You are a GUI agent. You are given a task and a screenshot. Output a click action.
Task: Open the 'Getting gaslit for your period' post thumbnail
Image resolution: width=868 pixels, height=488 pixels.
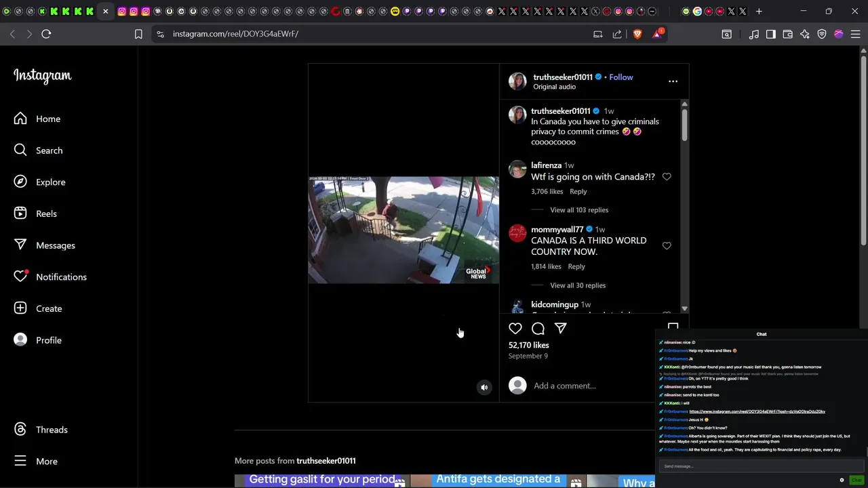click(321, 481)
